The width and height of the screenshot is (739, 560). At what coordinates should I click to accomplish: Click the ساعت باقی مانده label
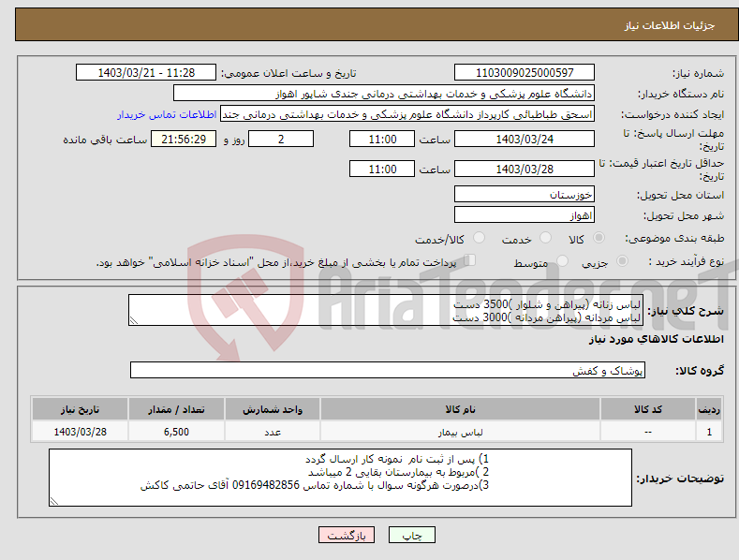105,140
